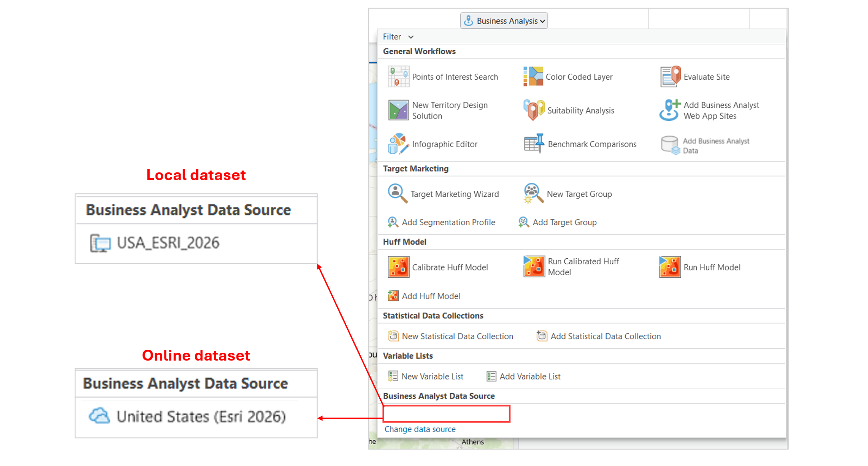Click the Add Target Group icon
The width and height of the screenshot is (868, 466).
524,222
